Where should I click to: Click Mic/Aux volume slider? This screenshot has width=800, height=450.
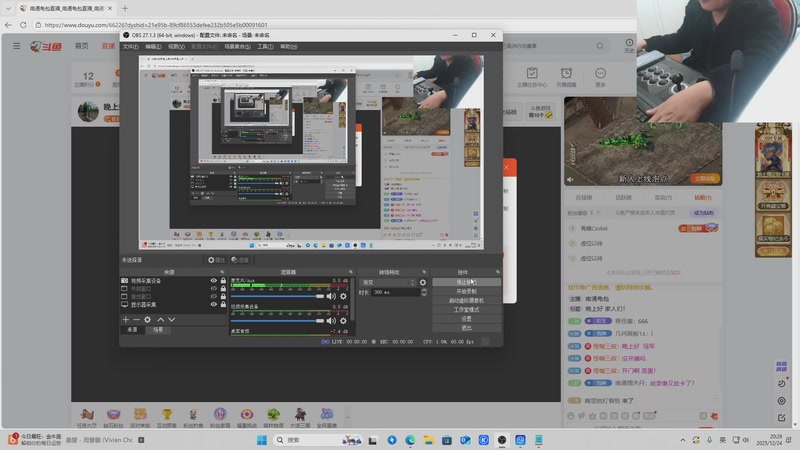277,296
